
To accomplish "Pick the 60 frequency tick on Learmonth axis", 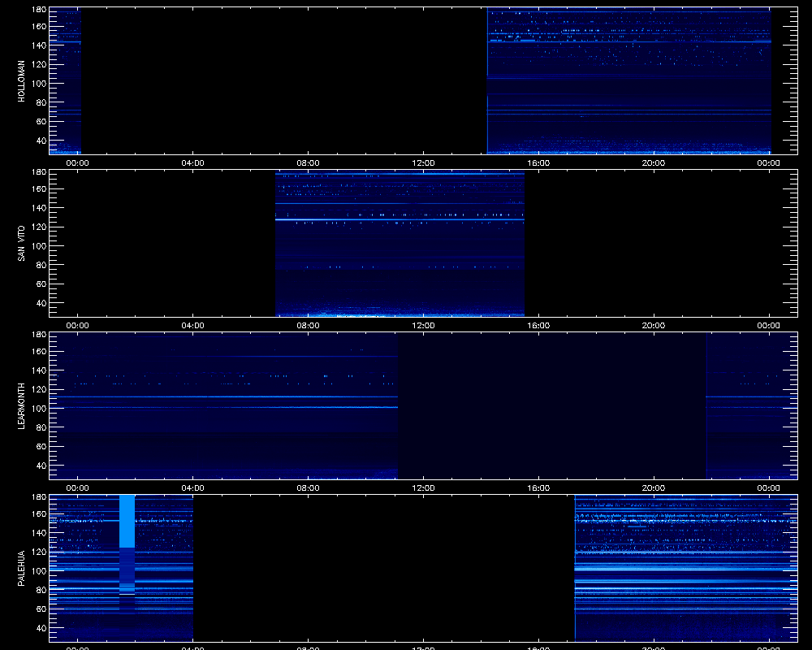I will coord(41,447).
